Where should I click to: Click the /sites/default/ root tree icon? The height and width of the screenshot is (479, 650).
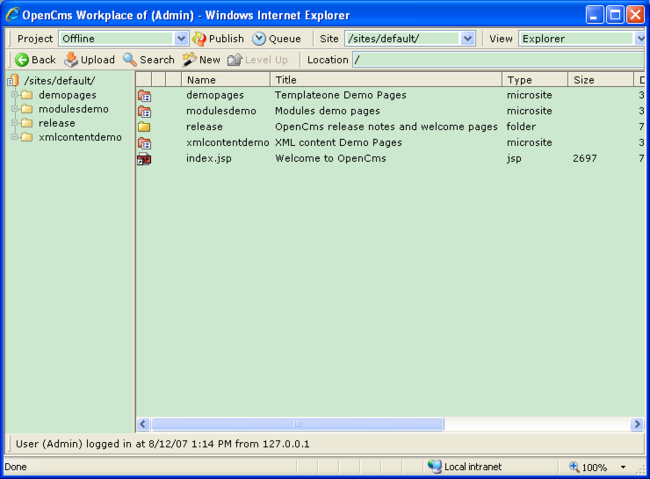pos(13,80)
